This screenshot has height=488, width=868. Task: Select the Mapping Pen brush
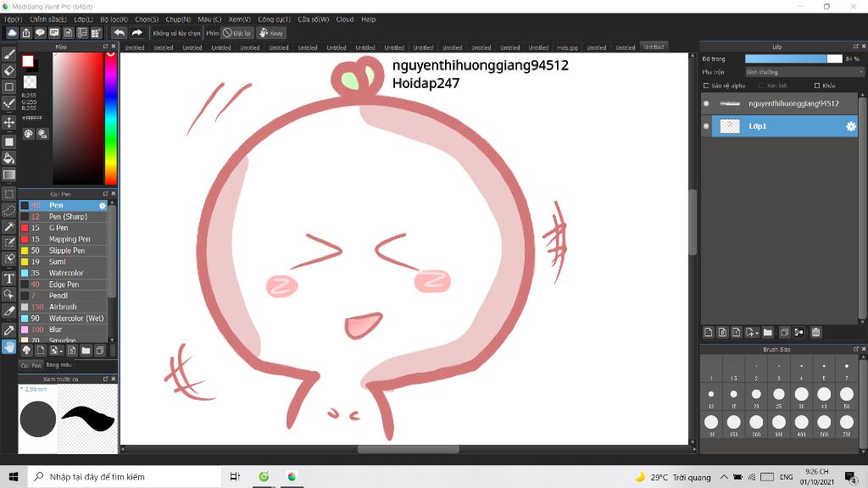pos(64,240)
